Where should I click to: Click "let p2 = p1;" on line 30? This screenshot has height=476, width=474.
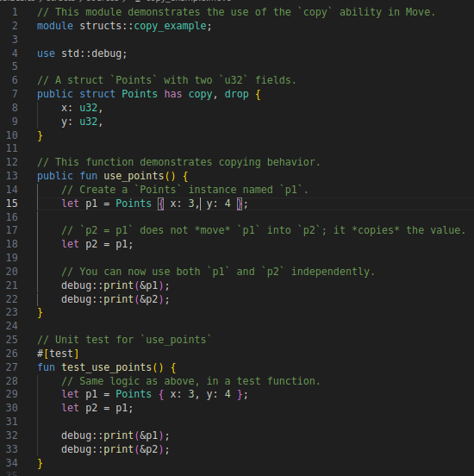(97, 408)
